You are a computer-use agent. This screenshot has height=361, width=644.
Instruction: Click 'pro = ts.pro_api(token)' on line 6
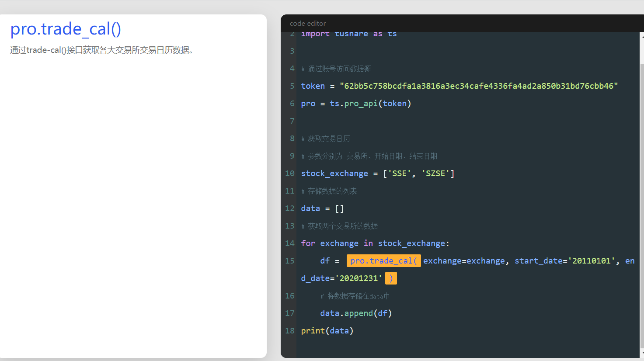pyautogui.click(x=356, y=104)
